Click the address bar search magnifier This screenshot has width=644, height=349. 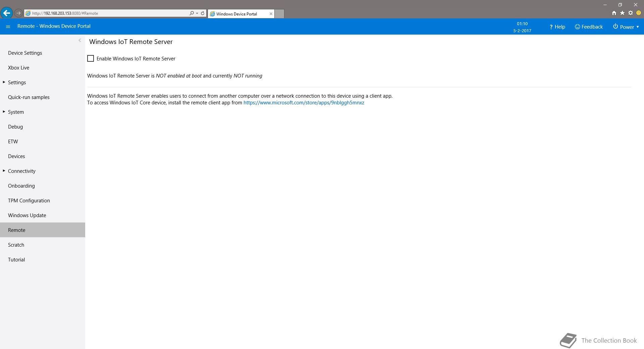pos(192,13)
